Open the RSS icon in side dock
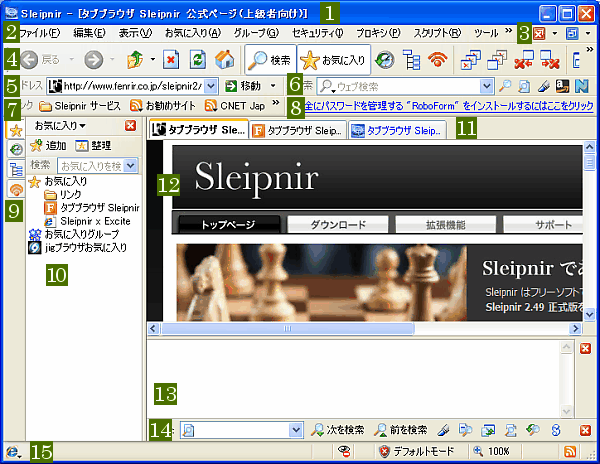 (x=16, y=189)
